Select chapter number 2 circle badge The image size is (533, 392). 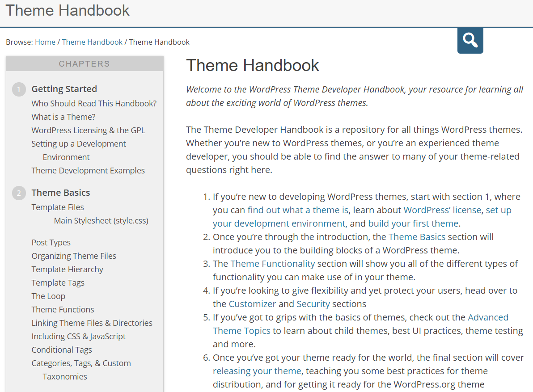pos(19,193)
